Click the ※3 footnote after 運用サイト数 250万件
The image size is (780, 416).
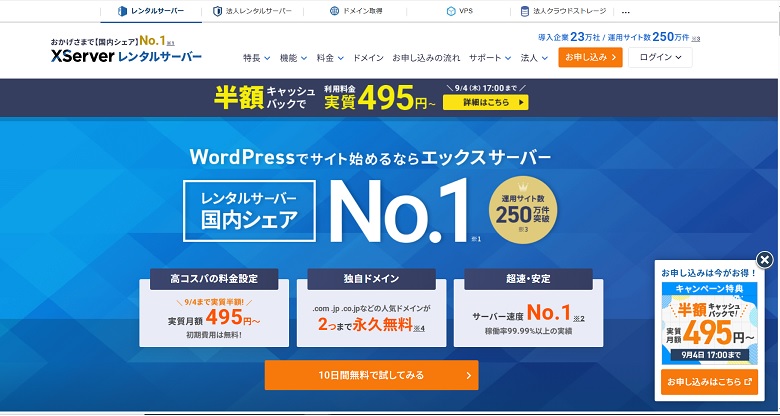click(x=695, y=38)
